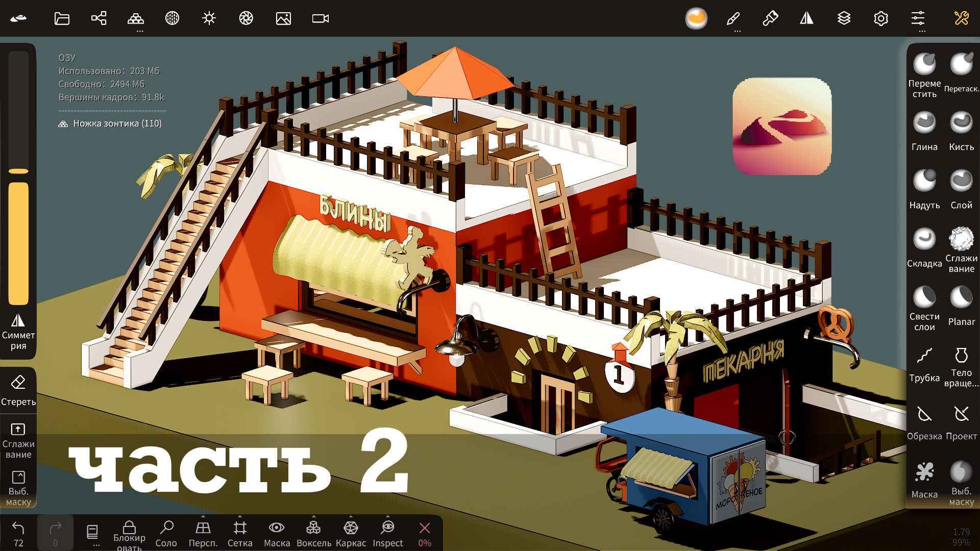Viewport: 980px width, 551px height.
Task: Open the scene tree menu
Action: point(99,19)
